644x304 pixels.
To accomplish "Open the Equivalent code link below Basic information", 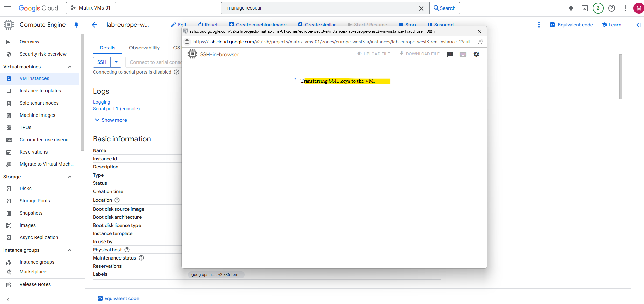I will click(x=118, y=298).
